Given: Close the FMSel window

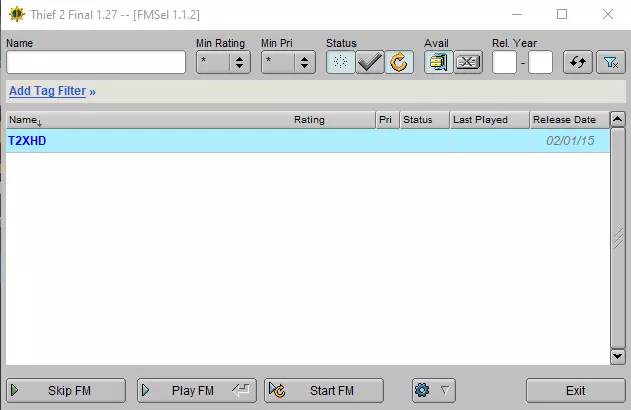Looking at the screenshot, I should (608, 14).
